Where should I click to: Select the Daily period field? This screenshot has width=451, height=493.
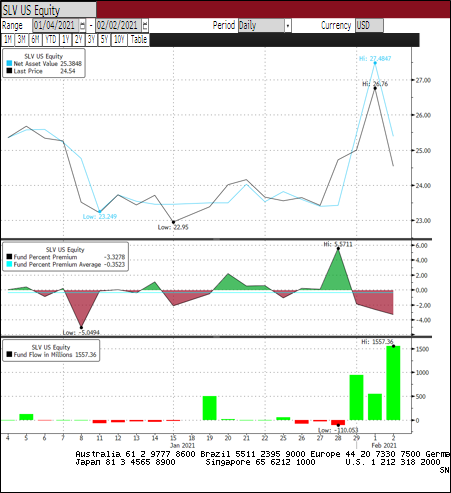[x=262, y=25]
